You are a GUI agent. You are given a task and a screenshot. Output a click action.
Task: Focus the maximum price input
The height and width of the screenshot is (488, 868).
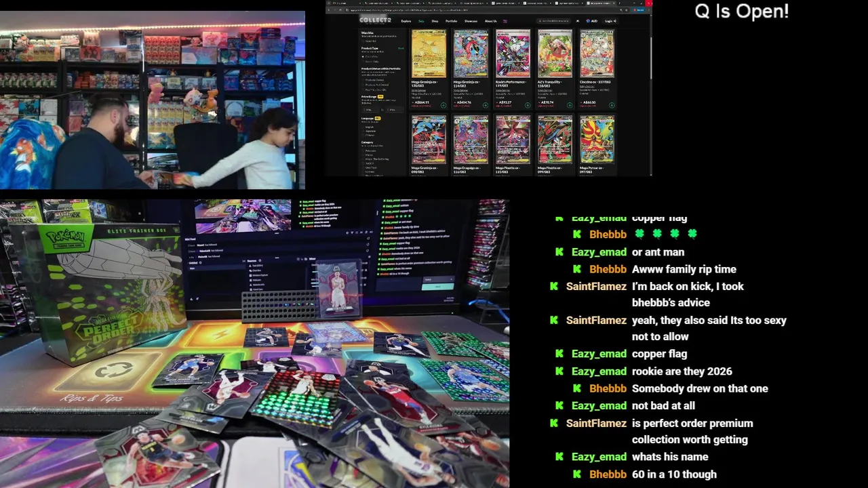tap(394, 110)
